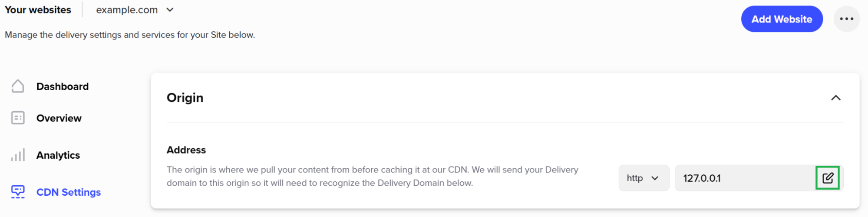Click the Add Website button

[782, 19]
